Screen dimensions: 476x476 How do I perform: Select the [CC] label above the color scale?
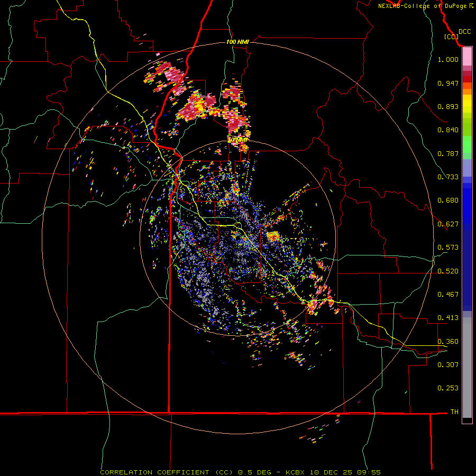451,36
